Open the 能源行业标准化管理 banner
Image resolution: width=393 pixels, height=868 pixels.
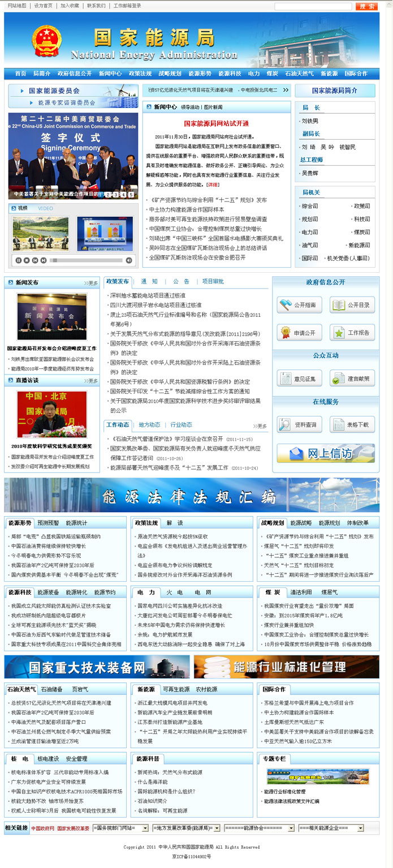(x=286, y=667)
